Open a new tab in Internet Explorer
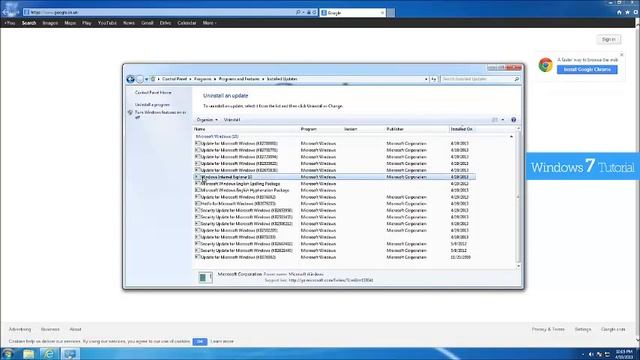 [391, 13]
